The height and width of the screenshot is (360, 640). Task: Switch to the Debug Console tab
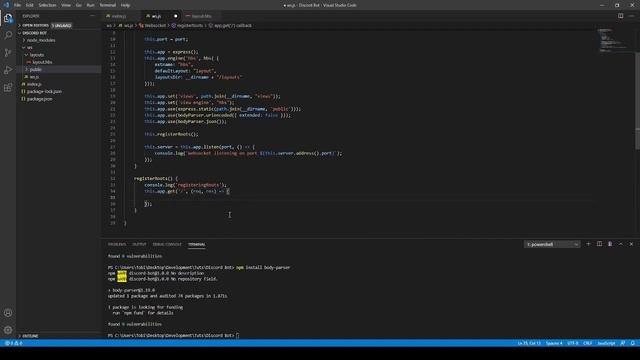point(167,244)
